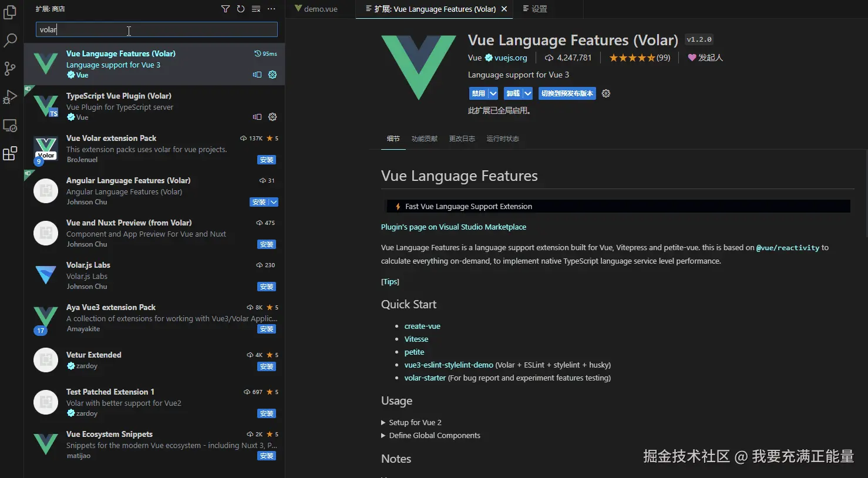The image size is (868, 478).
Task: Click the 4,247,781 install count
Action: [x=568, y=58]
